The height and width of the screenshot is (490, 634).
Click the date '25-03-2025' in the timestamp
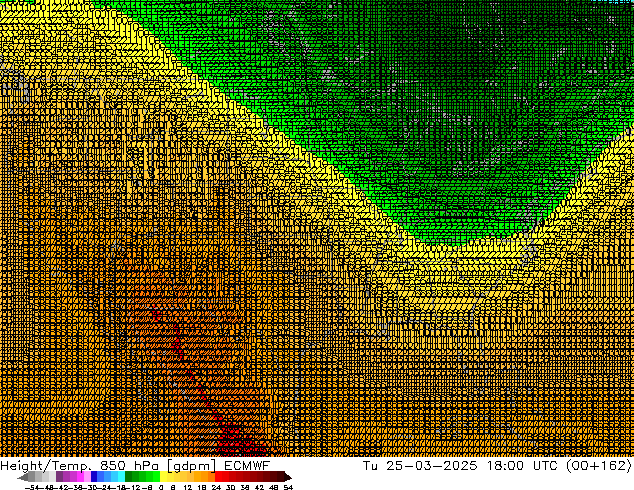tap(431, 466)
